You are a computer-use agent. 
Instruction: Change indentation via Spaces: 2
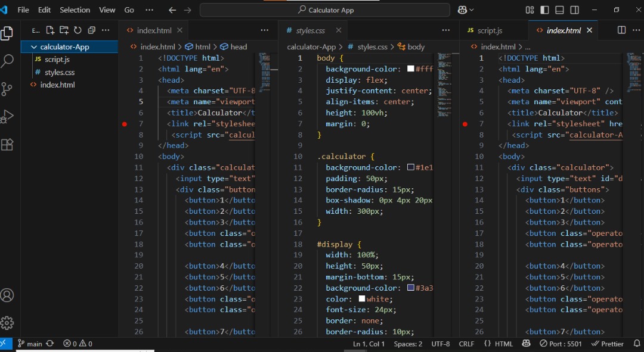click(x=407, y=344)
